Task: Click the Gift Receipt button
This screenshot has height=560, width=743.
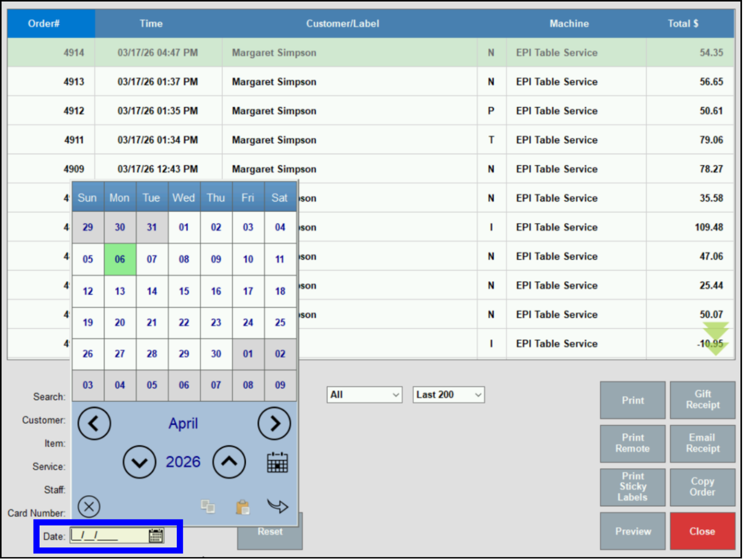Action: click(702, 400)
